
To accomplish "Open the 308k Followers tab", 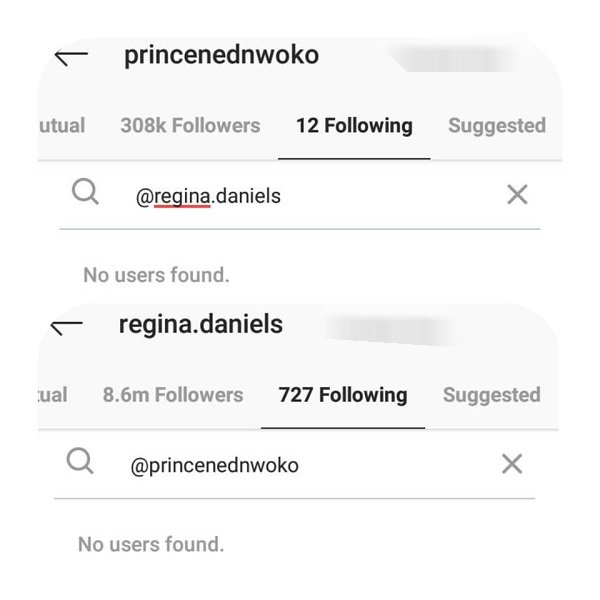I will pos(190,126).
